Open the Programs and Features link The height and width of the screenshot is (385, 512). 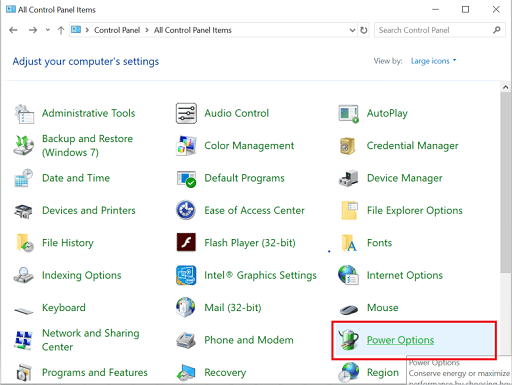click(x=95, y=372)
